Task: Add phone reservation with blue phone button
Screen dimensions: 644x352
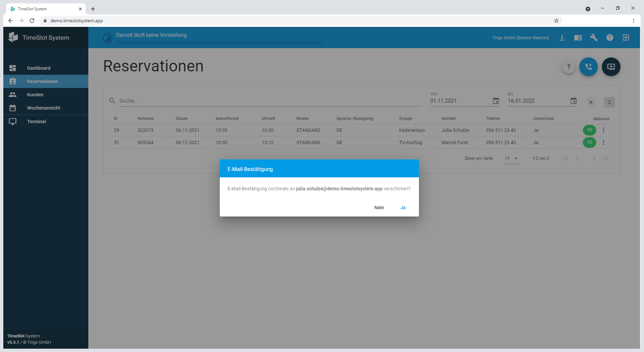Action: point(588,67)
